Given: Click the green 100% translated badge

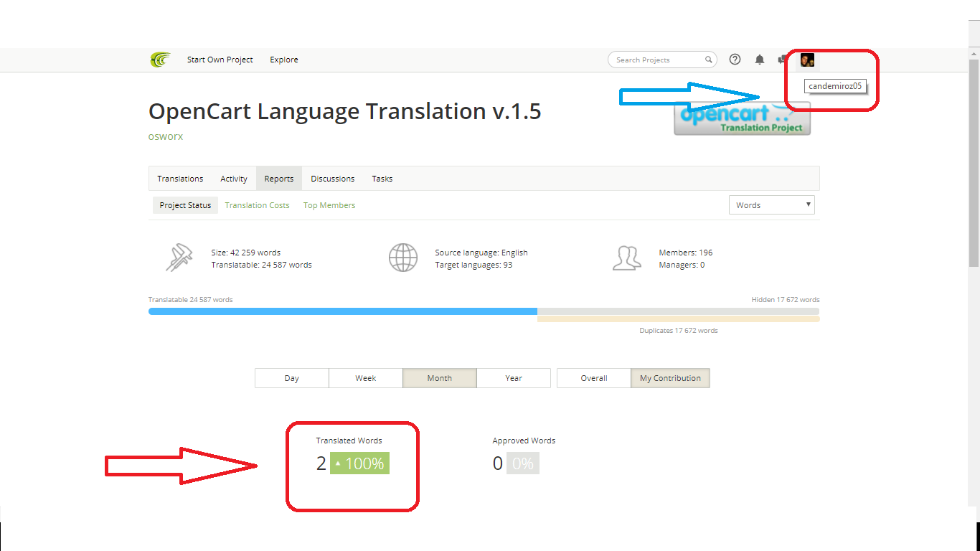Looking at the screenshot, I should (359, 463).
